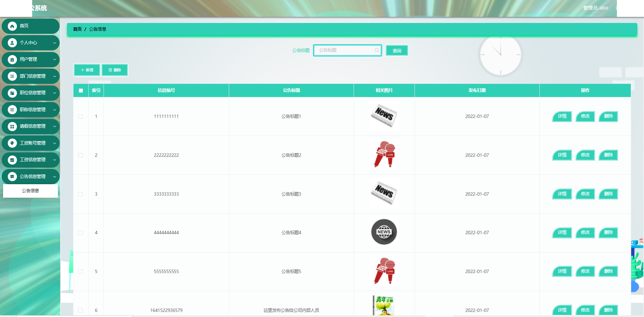Toggle the select-all checkbox in the table header
The image size is (644, 317).
click(x=81, y=91)
